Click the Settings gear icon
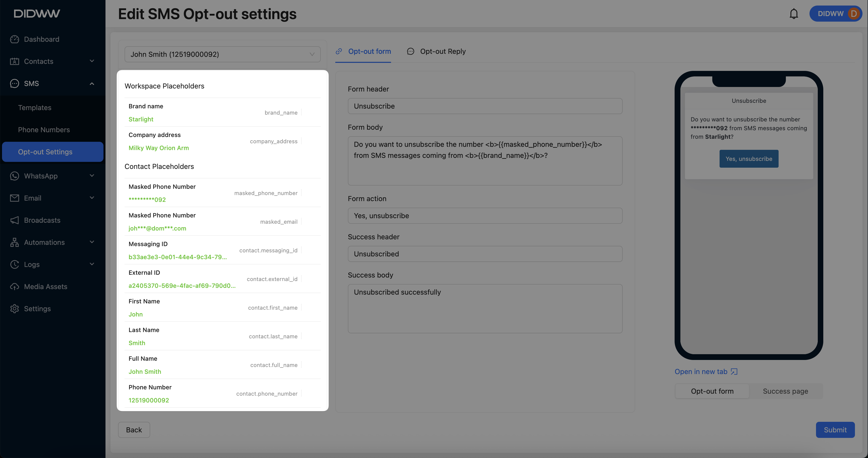Image resolution: width=868 pixels, height=458 pixels. tap(15, 309)
